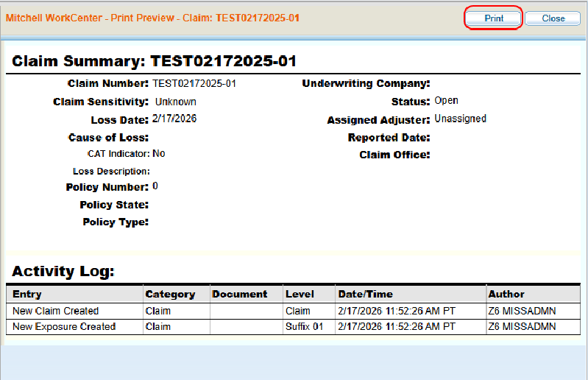Click the Claim Number value TEST02172025-01
The image size is (588, 380).
194,83
